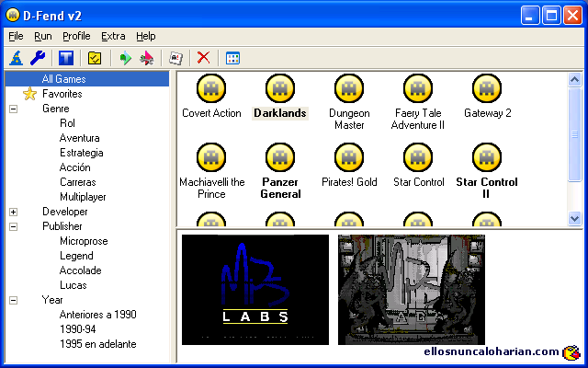Collapse the Year tree node
The width and height of the screenshot is (588, 368).
tap(13, 300)
